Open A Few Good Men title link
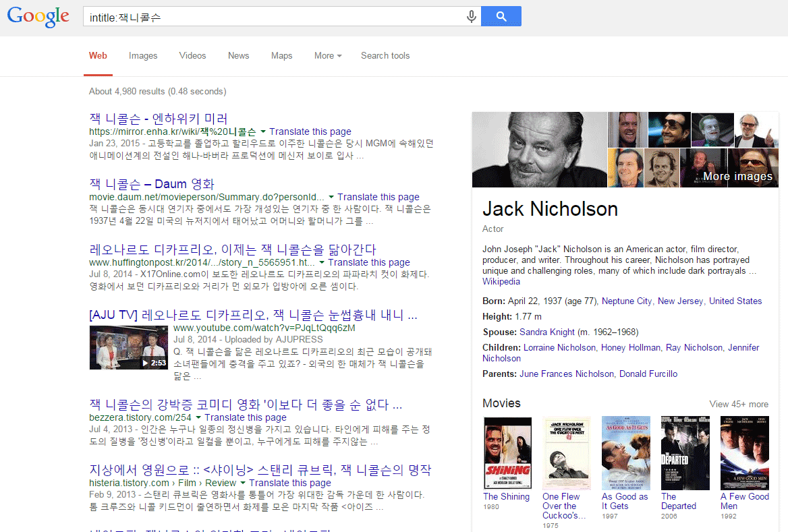 pyautogui.click(x=744, y=502)
